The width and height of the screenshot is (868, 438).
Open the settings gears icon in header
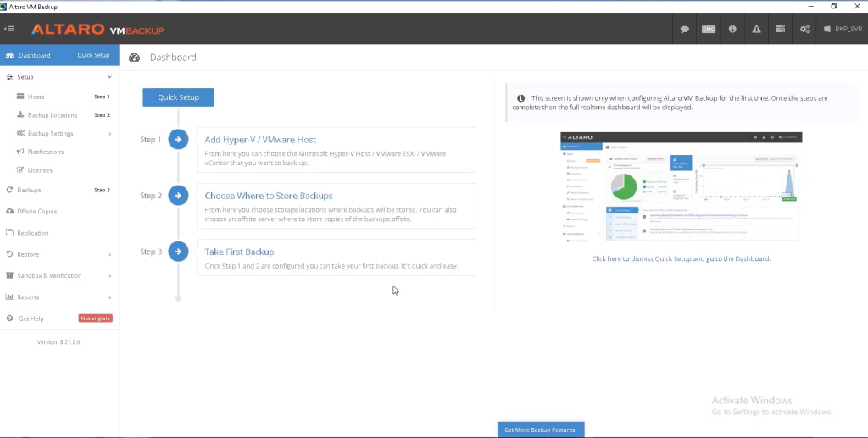coord(804,29)
